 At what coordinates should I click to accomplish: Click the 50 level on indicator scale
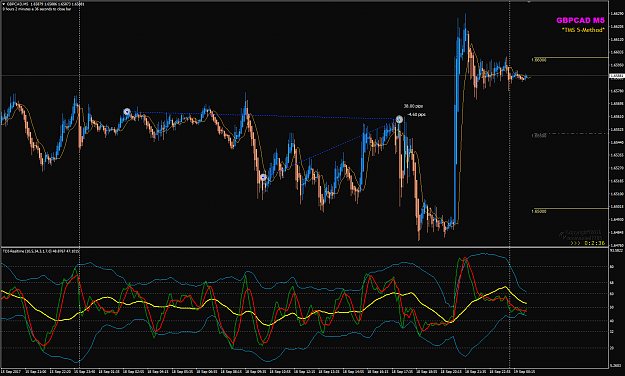pos(612,307)
